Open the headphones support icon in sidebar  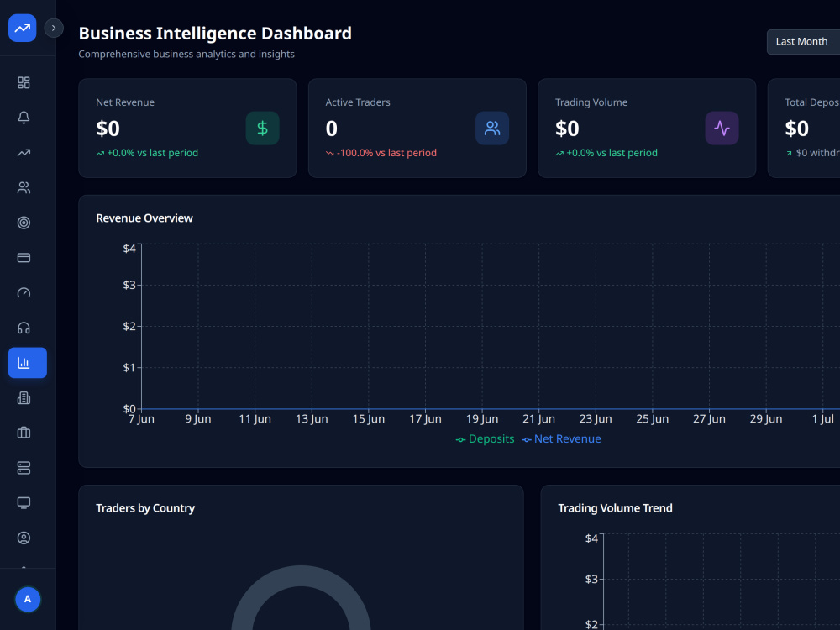click(24, 328)
